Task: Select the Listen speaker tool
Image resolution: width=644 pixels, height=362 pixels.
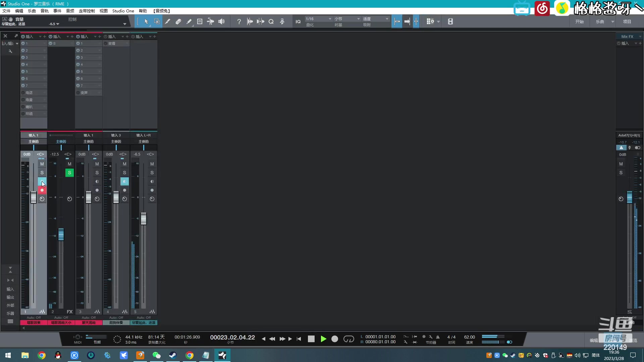Action: pos(221,21)
